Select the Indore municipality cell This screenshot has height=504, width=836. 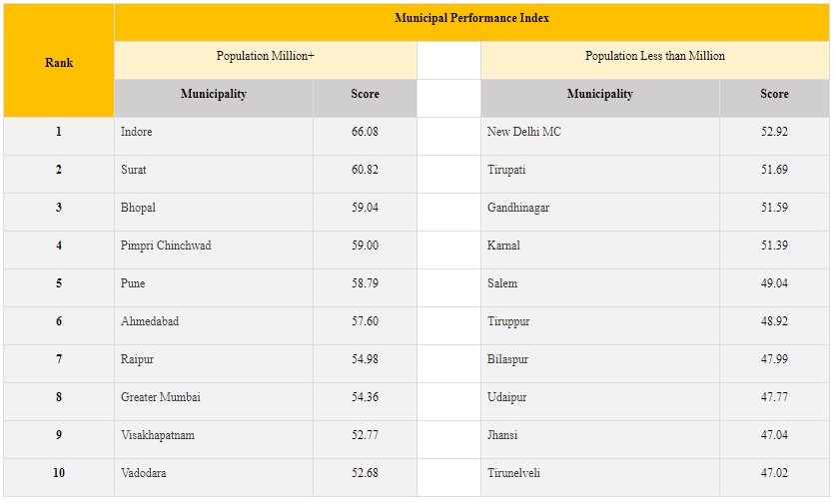point(214,136)
